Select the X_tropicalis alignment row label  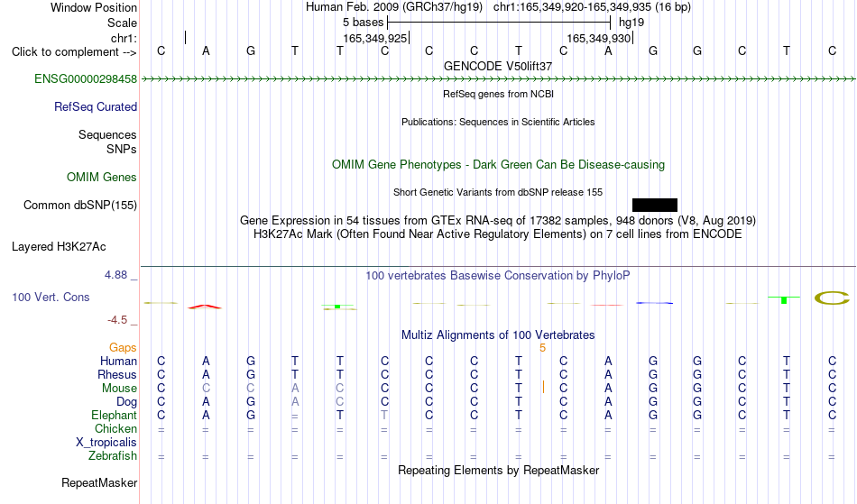click(106, 443)
